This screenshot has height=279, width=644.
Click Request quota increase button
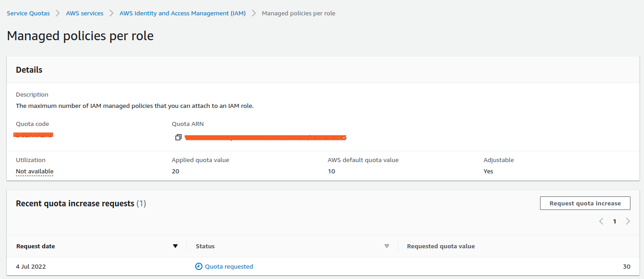click(585, 203)
